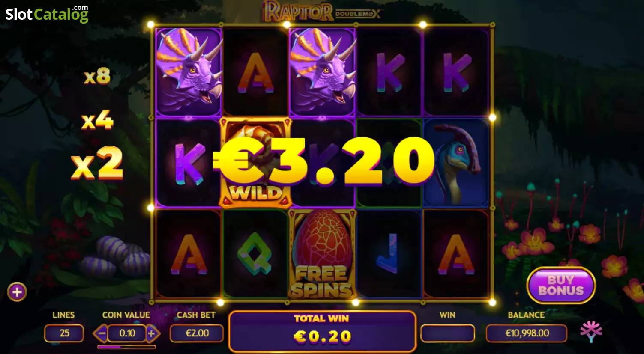The image size is (644, 354).
Task: Click the top-left purple triceratops symbol
Action: pyautogui.click(x=189, y=71)
